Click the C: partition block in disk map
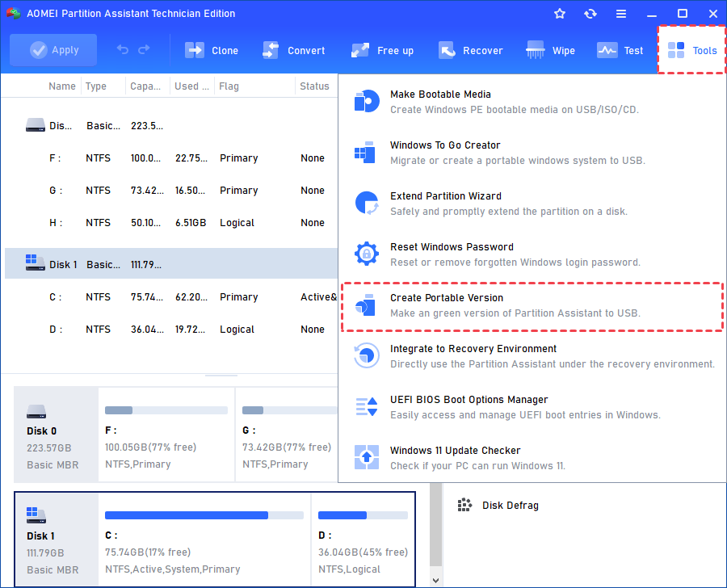 (204, 540)
